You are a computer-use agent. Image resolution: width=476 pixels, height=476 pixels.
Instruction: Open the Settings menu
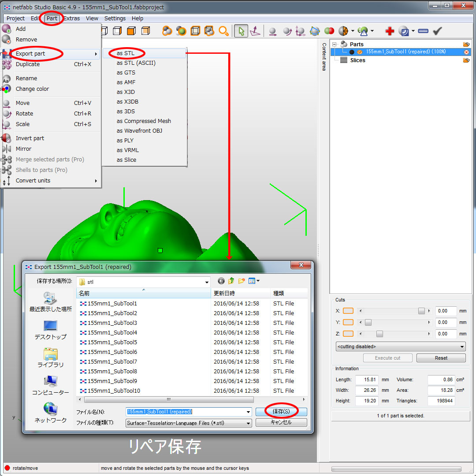coord(115,18)
